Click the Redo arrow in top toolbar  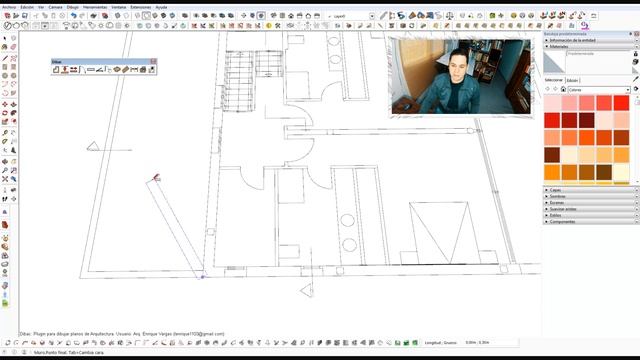82,16
